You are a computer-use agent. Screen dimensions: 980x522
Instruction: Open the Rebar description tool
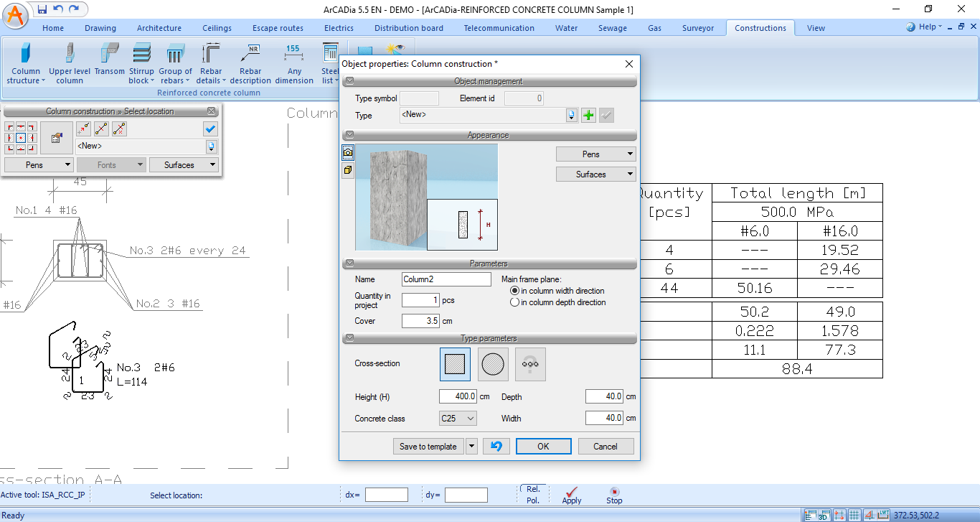point(250,63)
